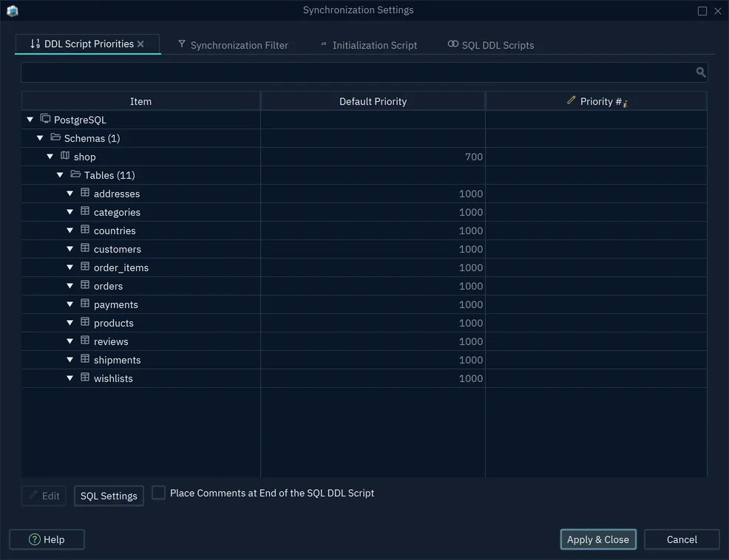The image size is (729, 560).
Task: Open SQL Settings
Action: [x=109, y=496]
